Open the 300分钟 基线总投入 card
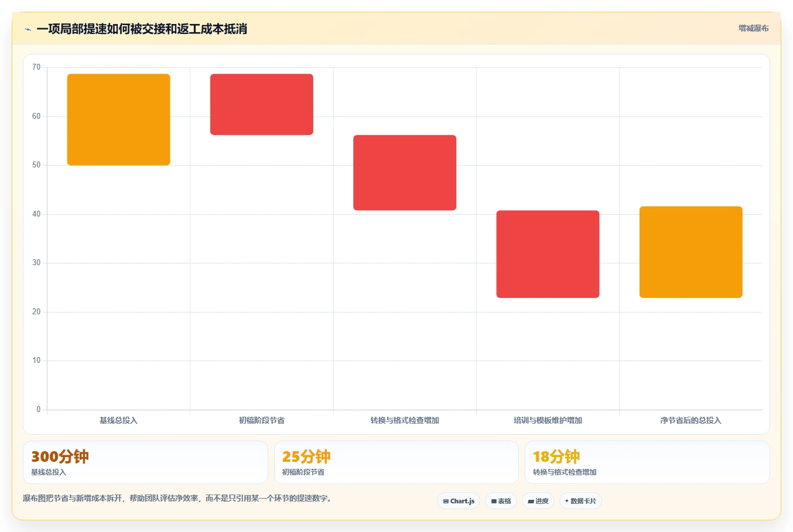 click(x=145, y=462)
